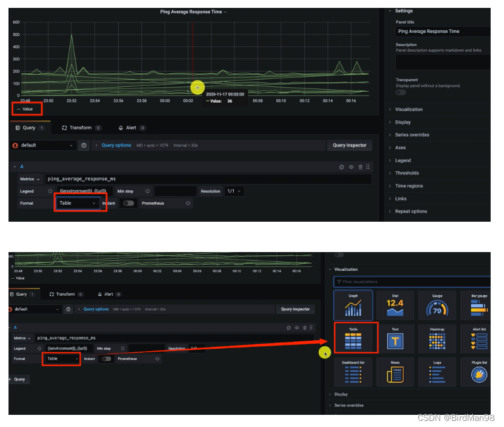Open the Query inspector
Viewport: 504px width, 427px height.
click(349, 145)
